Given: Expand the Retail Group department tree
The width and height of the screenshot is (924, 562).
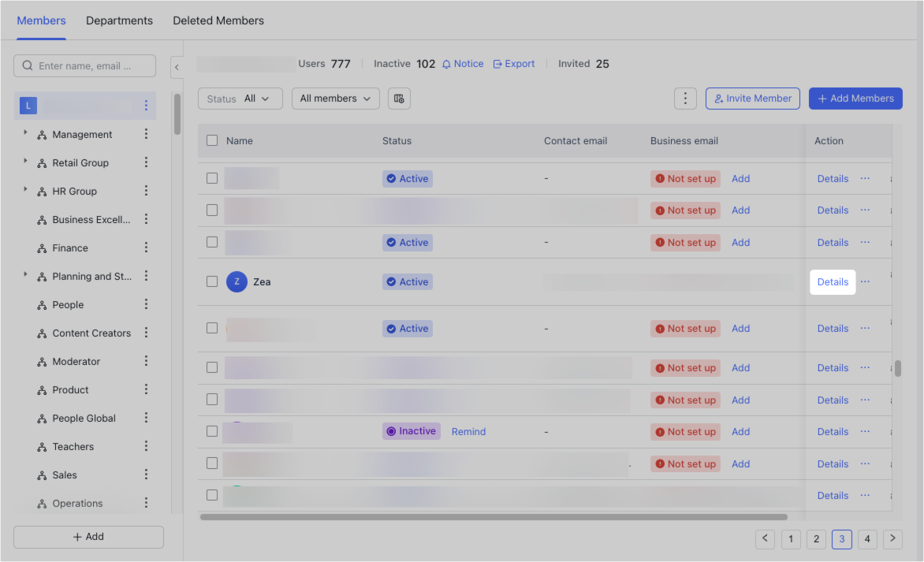Looking at the screenshot, I should click(x=25, y=162).
